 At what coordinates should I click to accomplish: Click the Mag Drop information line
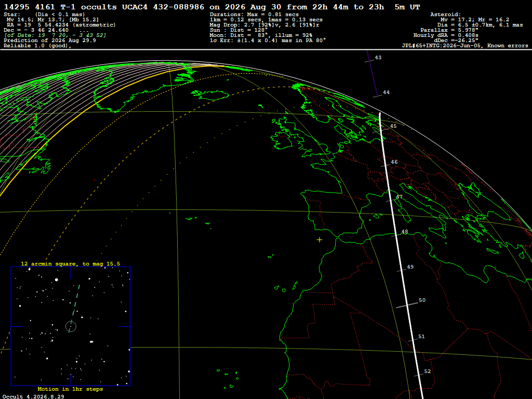tap(264, 25)
